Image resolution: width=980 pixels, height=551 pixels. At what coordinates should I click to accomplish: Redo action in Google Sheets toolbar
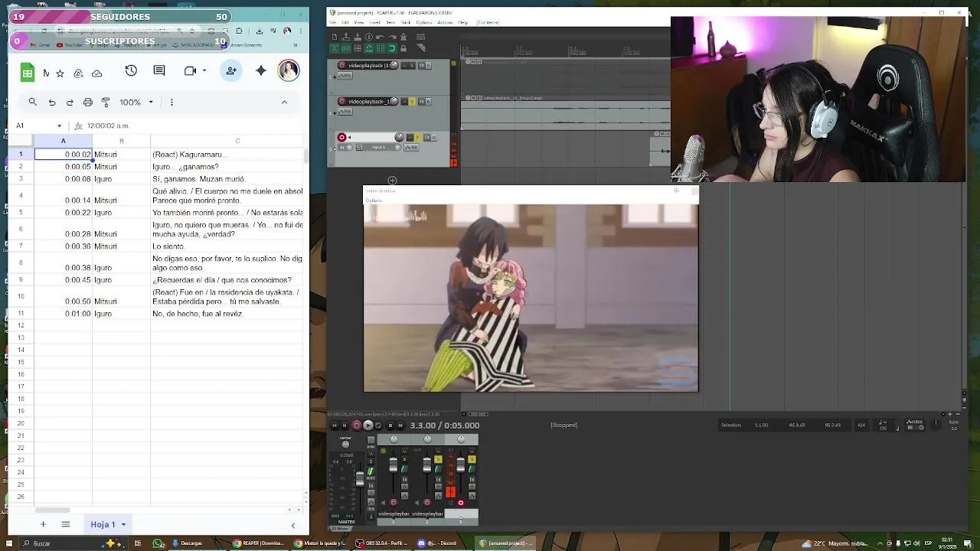[x=70, y=102]
